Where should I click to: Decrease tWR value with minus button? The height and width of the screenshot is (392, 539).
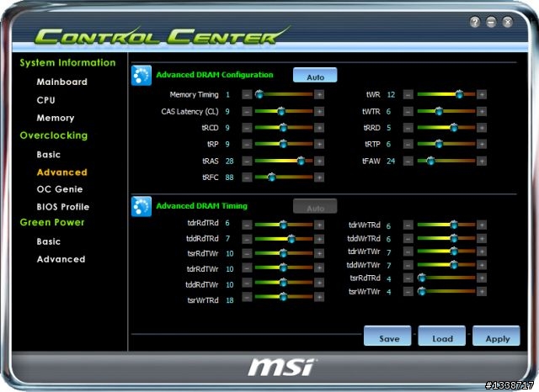[x=408, y=94]
